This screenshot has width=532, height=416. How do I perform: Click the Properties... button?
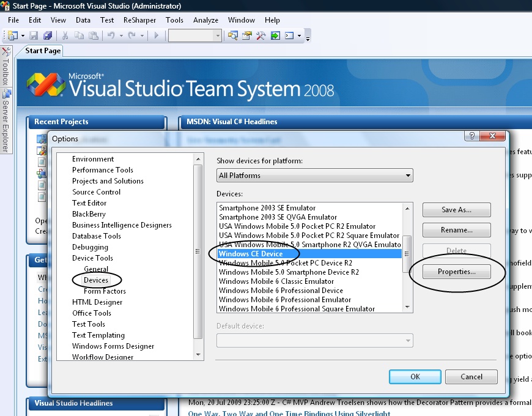tap(456, 272)
